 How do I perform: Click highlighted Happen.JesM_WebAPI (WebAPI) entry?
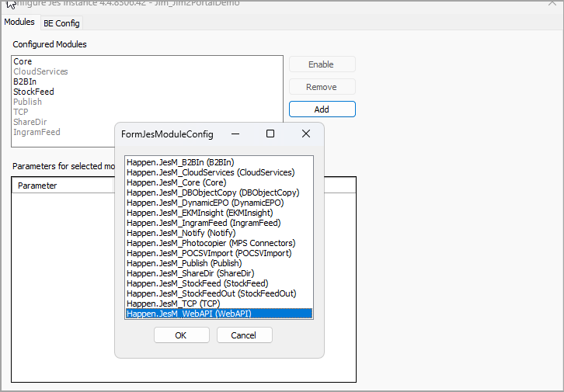click(219, 314)
